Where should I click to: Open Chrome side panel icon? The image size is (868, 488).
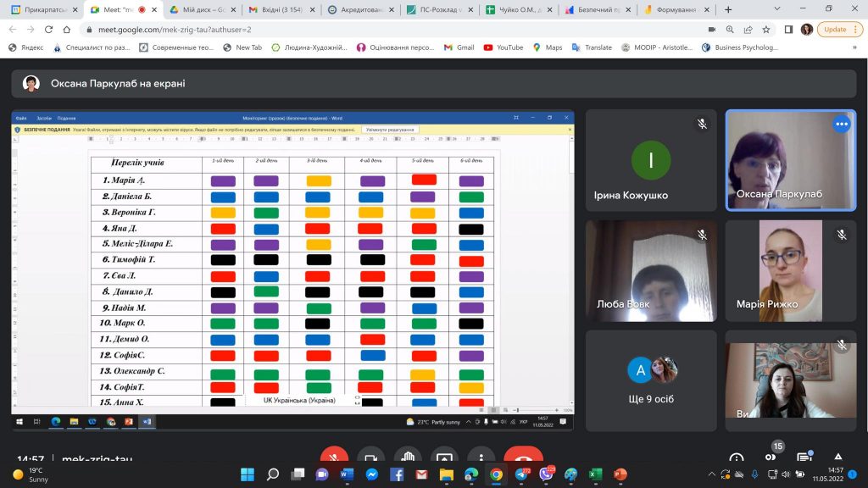coord(788,29)
